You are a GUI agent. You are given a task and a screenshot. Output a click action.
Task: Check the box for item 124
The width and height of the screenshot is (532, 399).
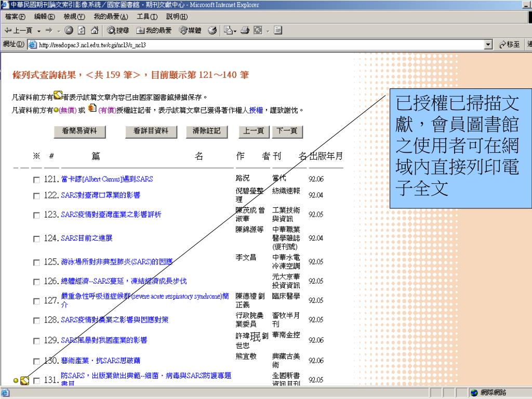click(36, 239)
